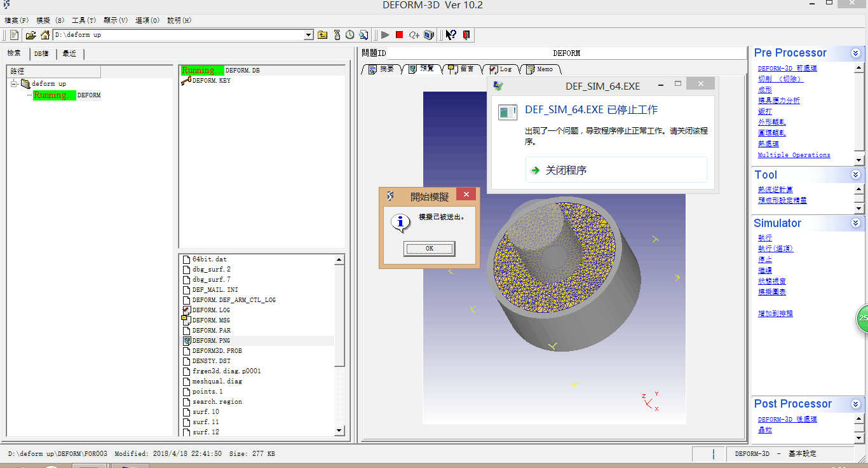This screenshot has height=468, width=868.
Task: Open the Multiple Operations link
Action: coord(794,155)
